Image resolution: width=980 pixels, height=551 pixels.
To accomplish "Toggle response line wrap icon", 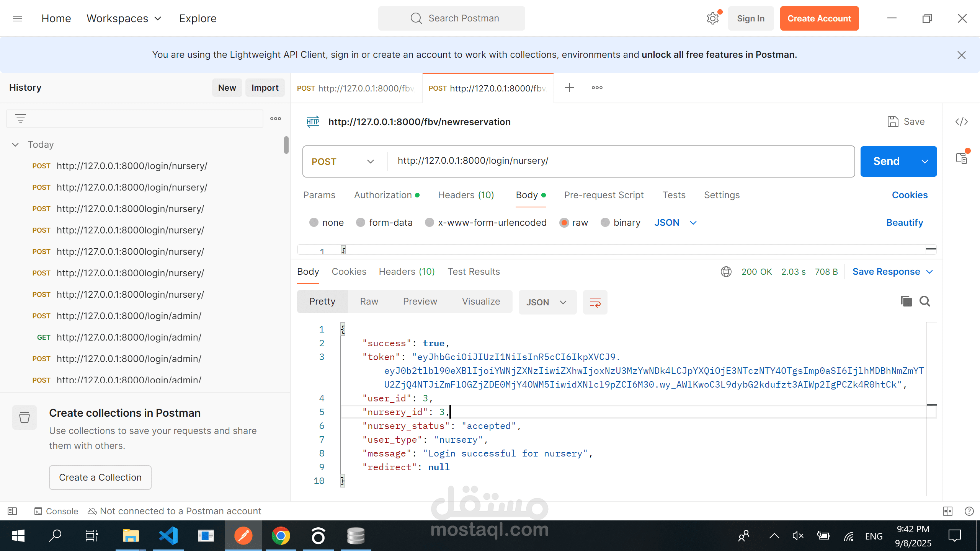I will click(595, 302).
